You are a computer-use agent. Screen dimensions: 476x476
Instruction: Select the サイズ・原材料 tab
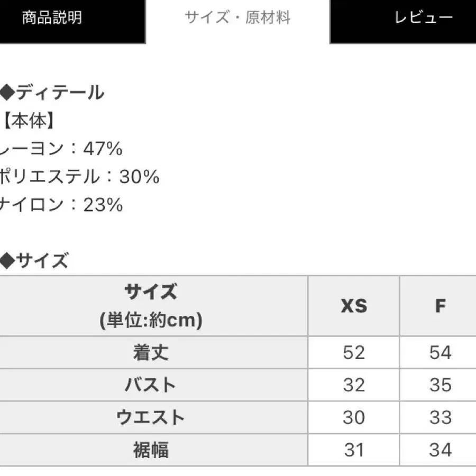click(237, 17)
